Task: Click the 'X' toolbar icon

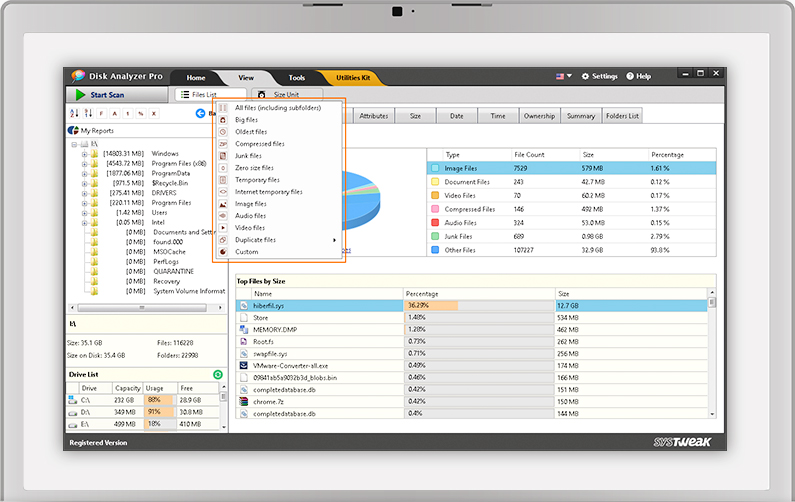Action: 154,114
